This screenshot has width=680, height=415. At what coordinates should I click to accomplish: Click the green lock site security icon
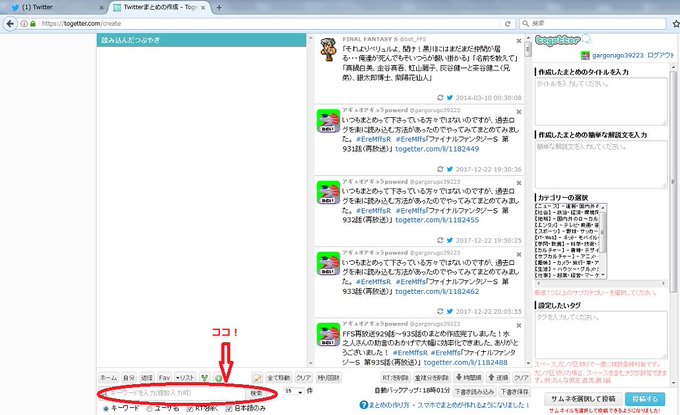point(33,23)
